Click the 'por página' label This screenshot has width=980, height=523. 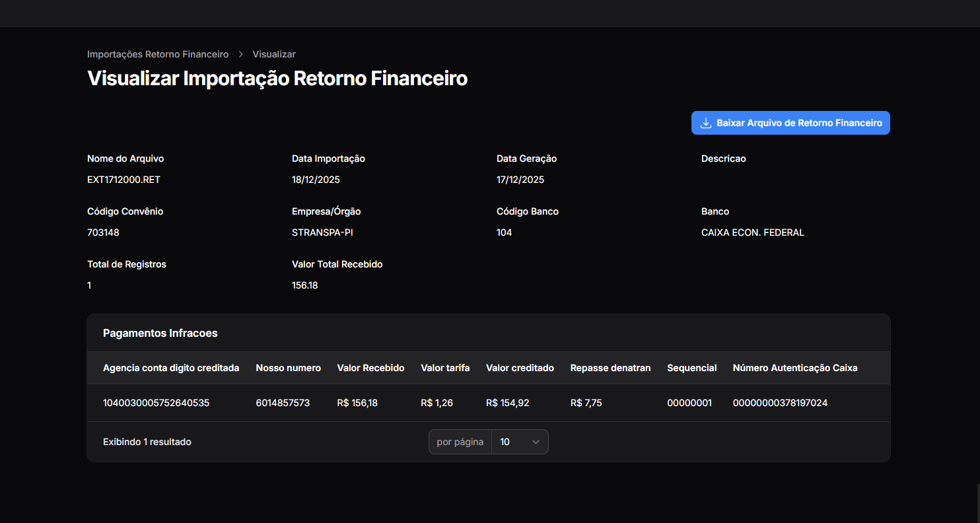coord(460,442)
